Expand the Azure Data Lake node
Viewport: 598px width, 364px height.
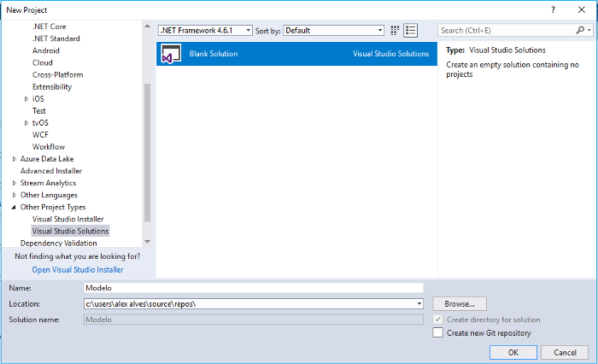click(x=15, y=159)
